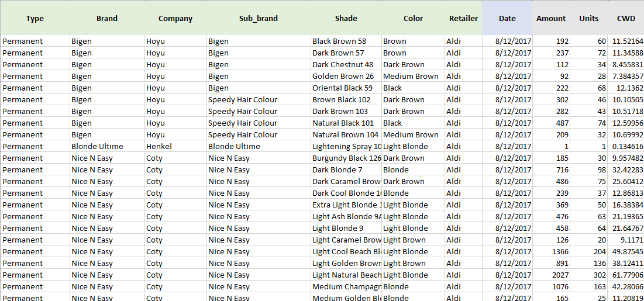The height and width of the screenshot is (301, 644).
Task: Click the CWD value 61.77906
Action: click(626, 275)
